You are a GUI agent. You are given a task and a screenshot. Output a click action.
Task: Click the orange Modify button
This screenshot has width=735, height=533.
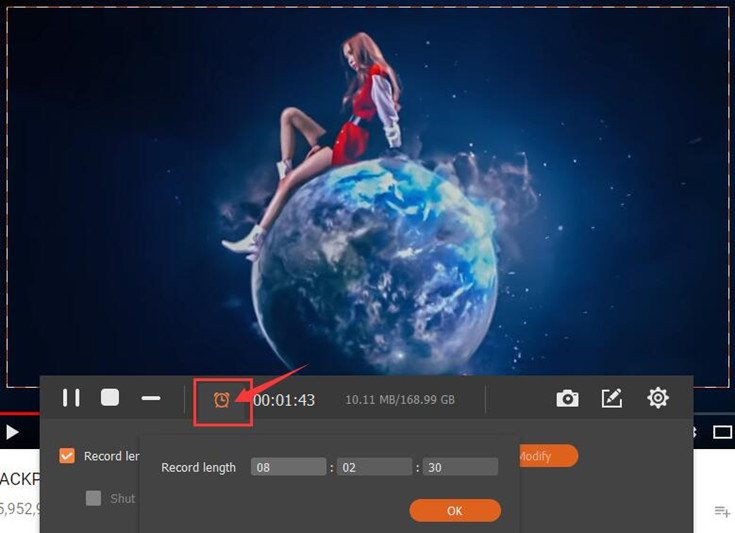point(548,456)
